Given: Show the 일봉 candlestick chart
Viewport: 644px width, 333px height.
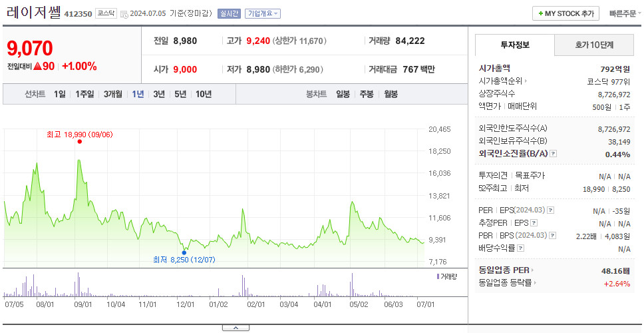Looking at the screenshot, I should coord(343,94).
